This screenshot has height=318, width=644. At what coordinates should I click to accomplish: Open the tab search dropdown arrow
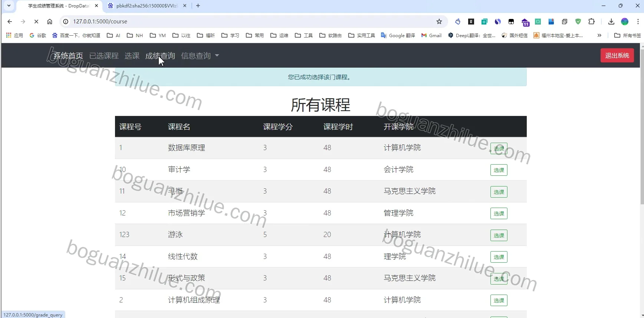[x=9, y=6]
